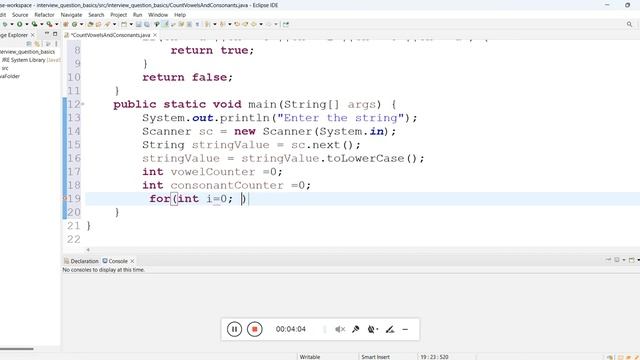Click the toolbar search magnifier icon
Viewport: 640px width, 360px height.
click(629, 24)
